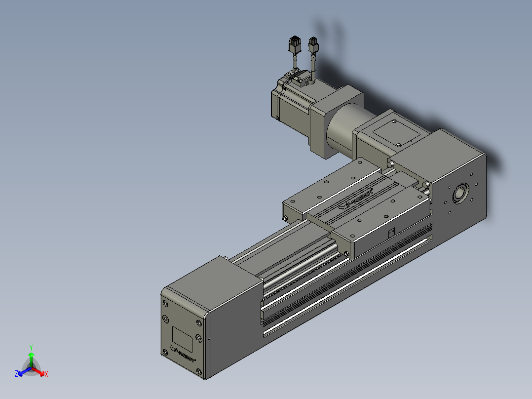Click the red X axis of the triad
Viewport: 532px width, 399px height.
(x=39, y=371)
